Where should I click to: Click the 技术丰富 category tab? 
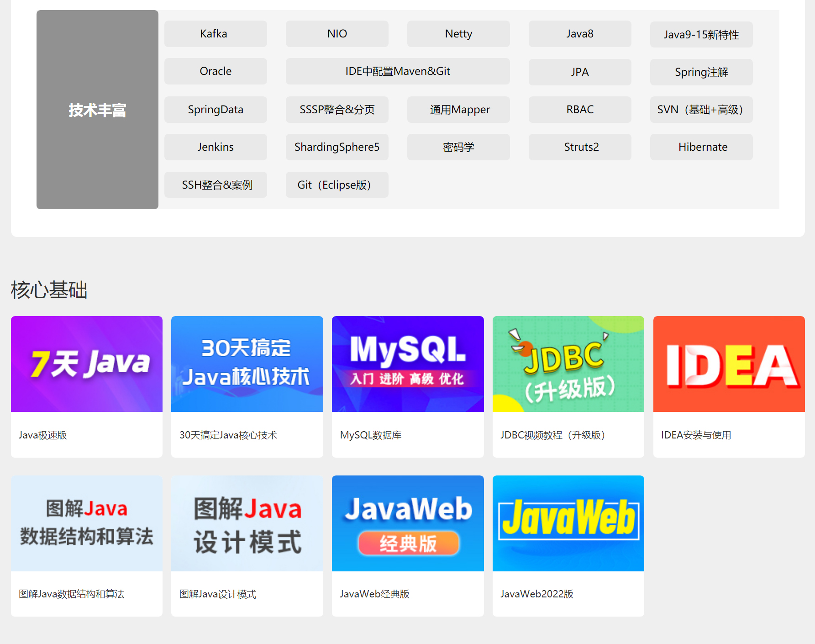coord(97,110)
